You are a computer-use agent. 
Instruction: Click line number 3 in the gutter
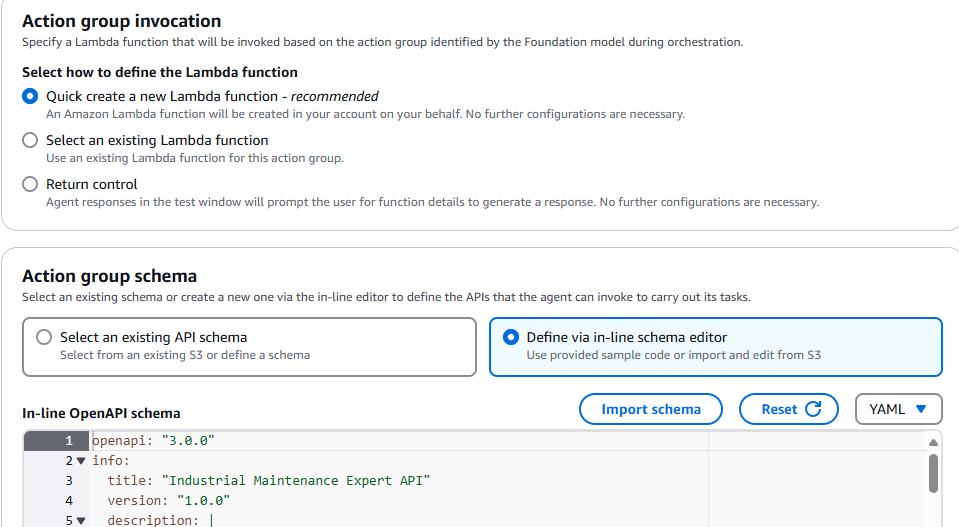click(x=69, y=481)
